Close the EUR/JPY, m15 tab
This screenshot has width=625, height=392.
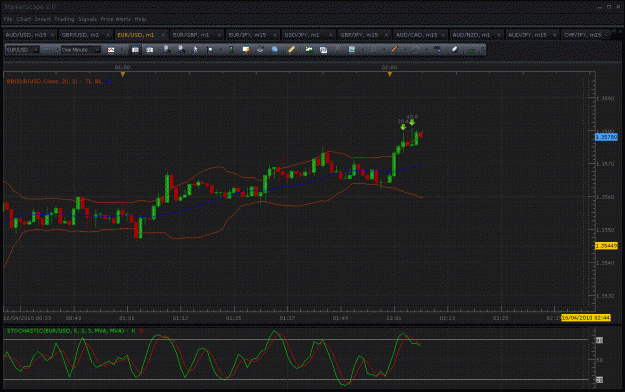(275, 35)
